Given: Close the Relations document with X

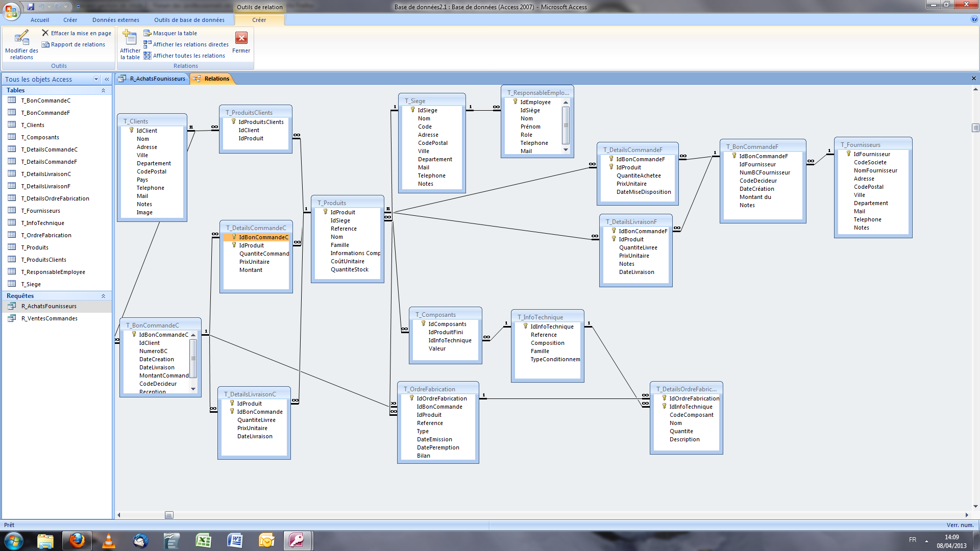Looking at the screenshot, I should click(973, 79).
